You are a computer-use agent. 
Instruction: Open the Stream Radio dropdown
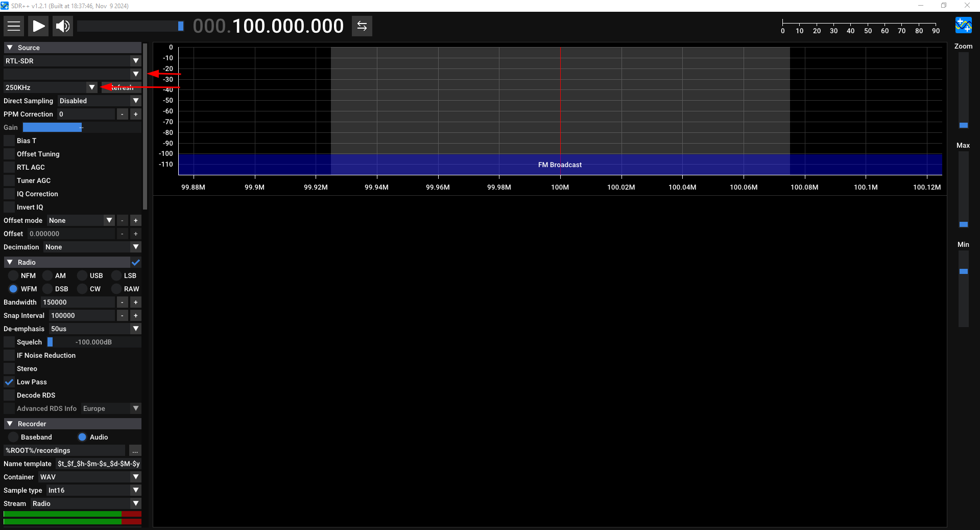click(x=86, y=503)
